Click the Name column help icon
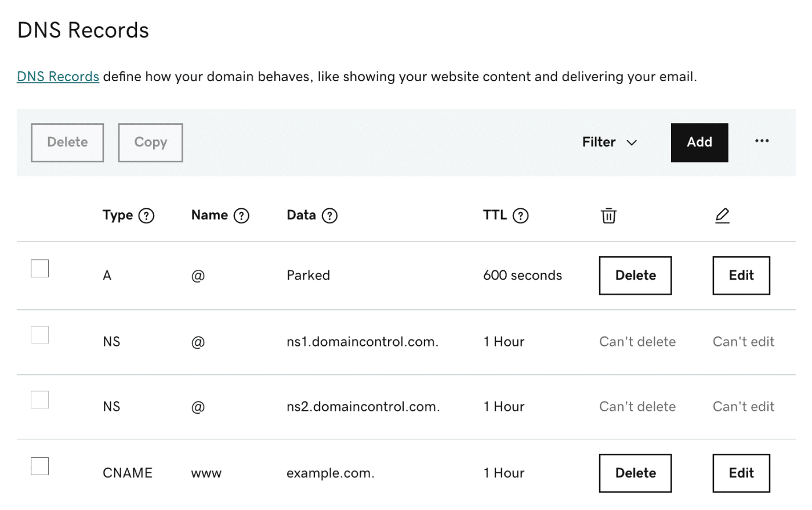This screenshot has width=812, height=510. [x=241, y=215]
